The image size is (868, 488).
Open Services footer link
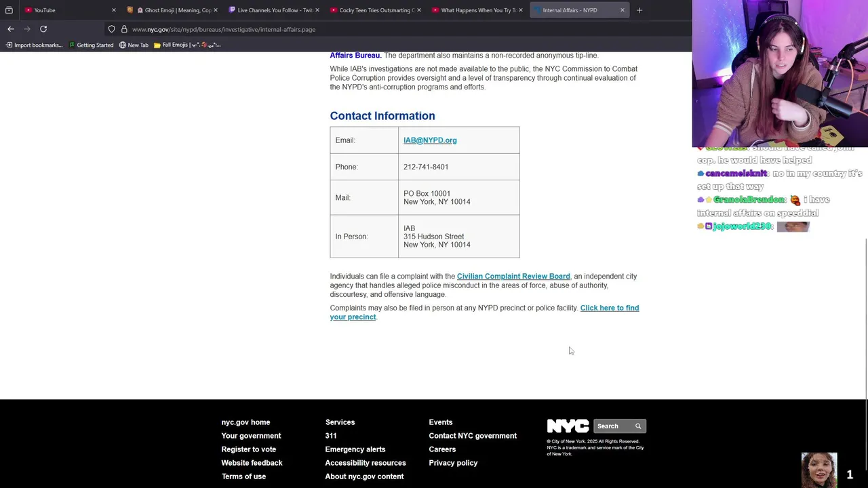tap(340, 422)
